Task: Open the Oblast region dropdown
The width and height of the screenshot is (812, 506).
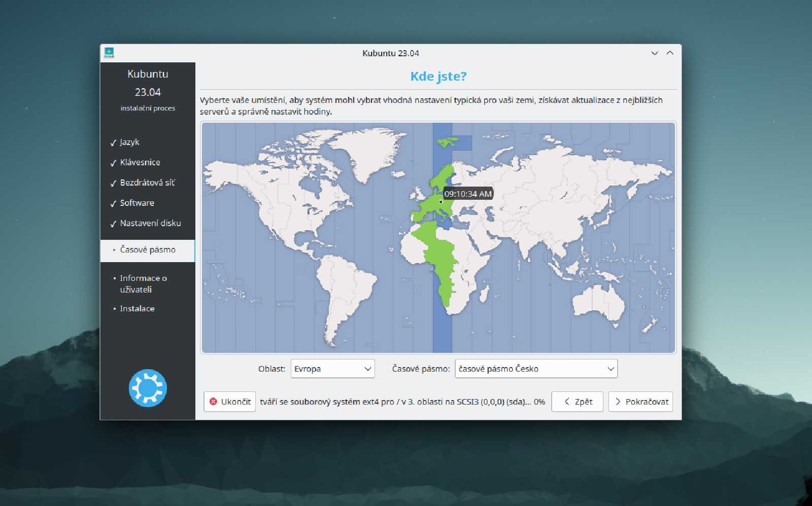Action: click(x=333, y=369)
